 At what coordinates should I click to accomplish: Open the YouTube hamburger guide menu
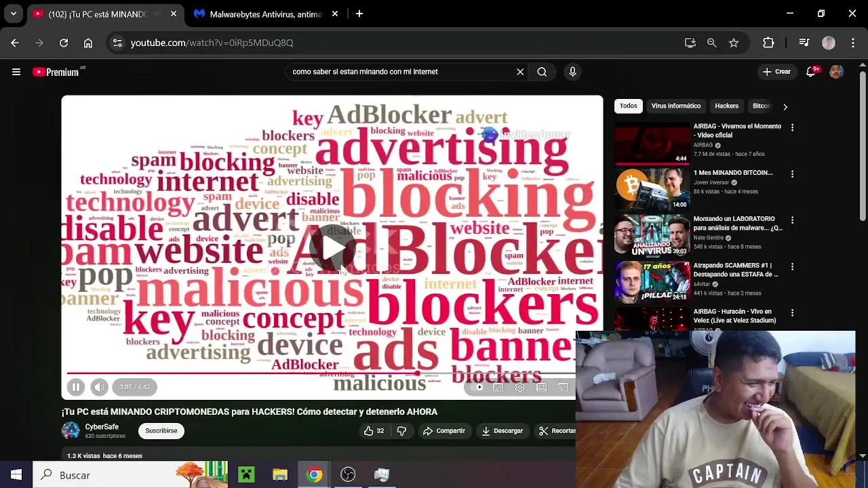[16, 72]
